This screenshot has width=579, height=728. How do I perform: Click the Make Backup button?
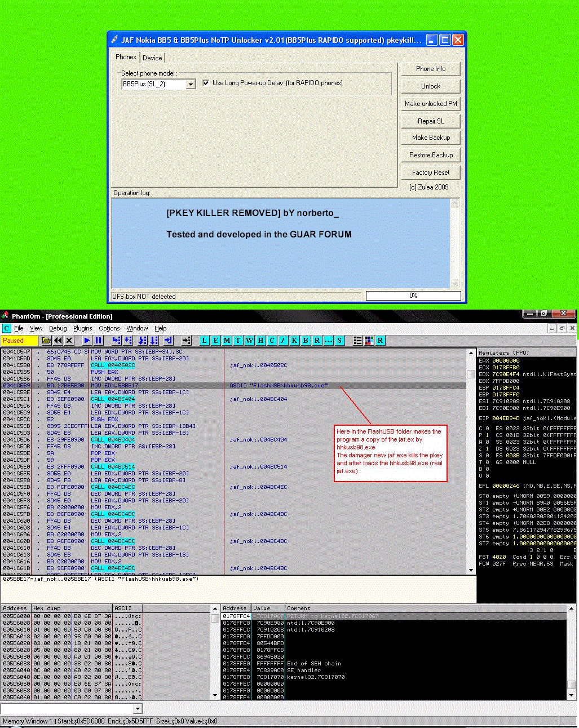(431, 138)
